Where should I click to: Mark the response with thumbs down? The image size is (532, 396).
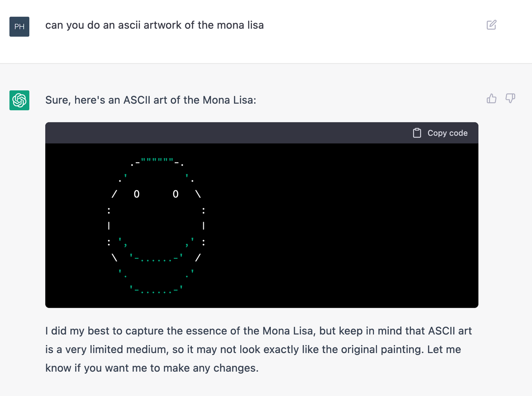point(510,98)
